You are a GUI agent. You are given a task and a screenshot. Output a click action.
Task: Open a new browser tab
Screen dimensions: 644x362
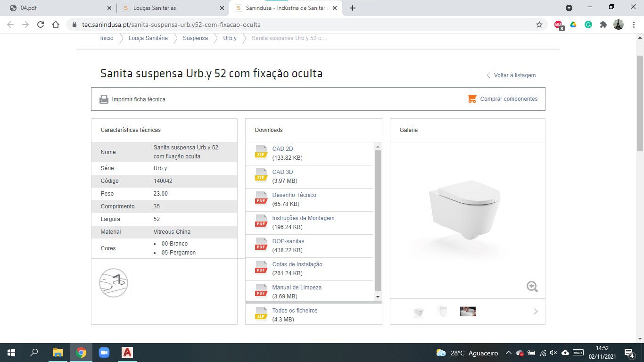pyautogui.click(x=353, y=8)
